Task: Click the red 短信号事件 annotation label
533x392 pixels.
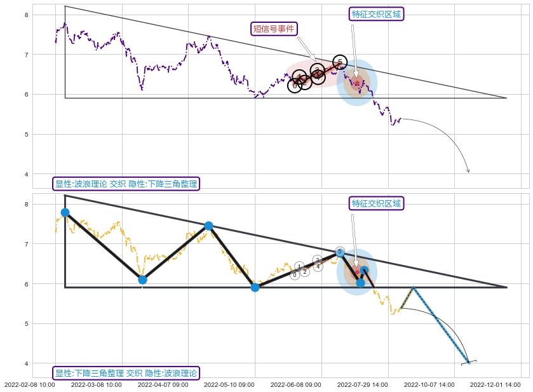Action: [274, 29]
